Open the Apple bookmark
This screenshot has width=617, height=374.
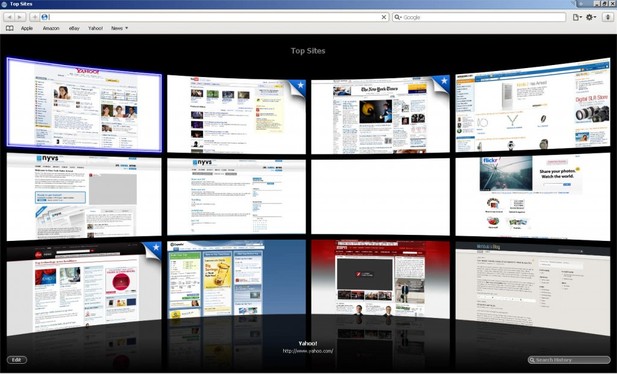click(27, 28)
